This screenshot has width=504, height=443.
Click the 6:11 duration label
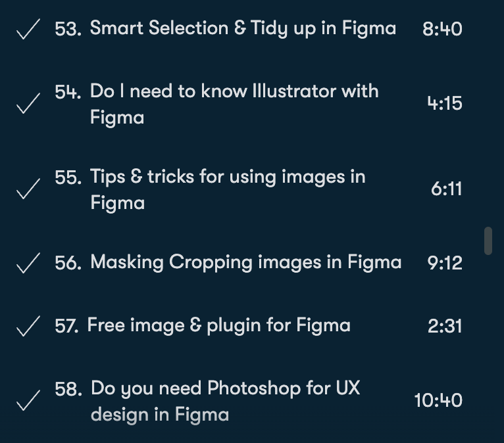click(x=446, y=189)
